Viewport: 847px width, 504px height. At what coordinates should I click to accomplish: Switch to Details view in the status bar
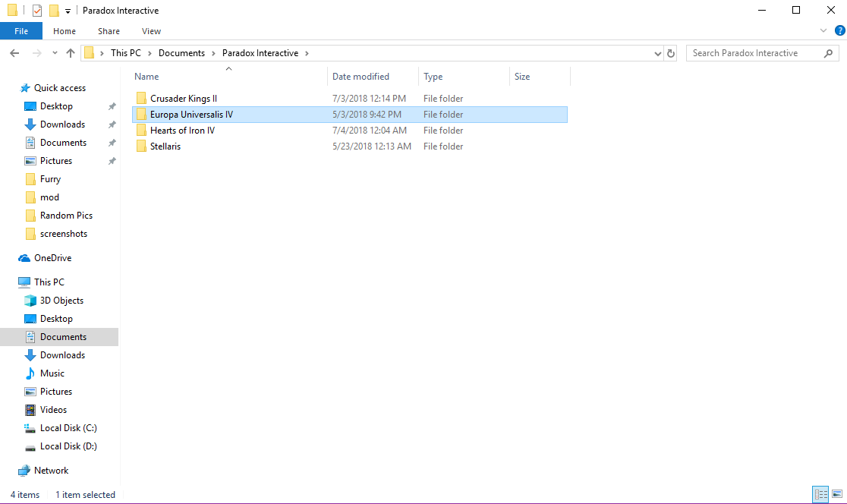[x=820, y=494]
